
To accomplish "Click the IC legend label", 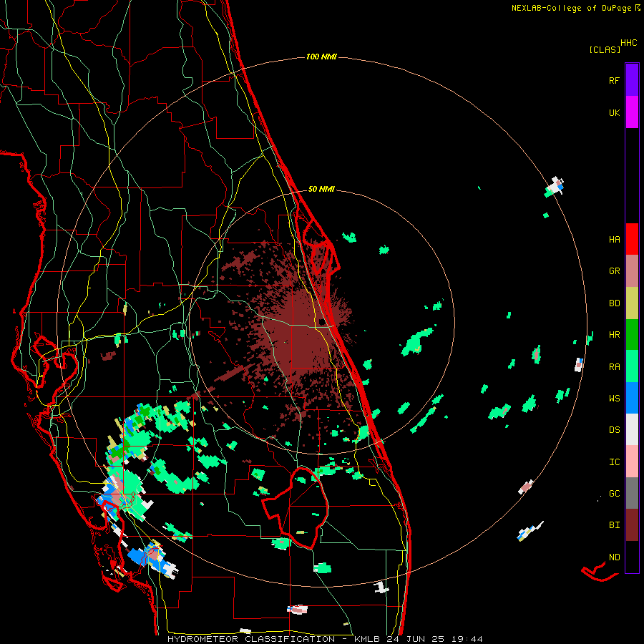I will pyautogui.click(x=614, y=462).
